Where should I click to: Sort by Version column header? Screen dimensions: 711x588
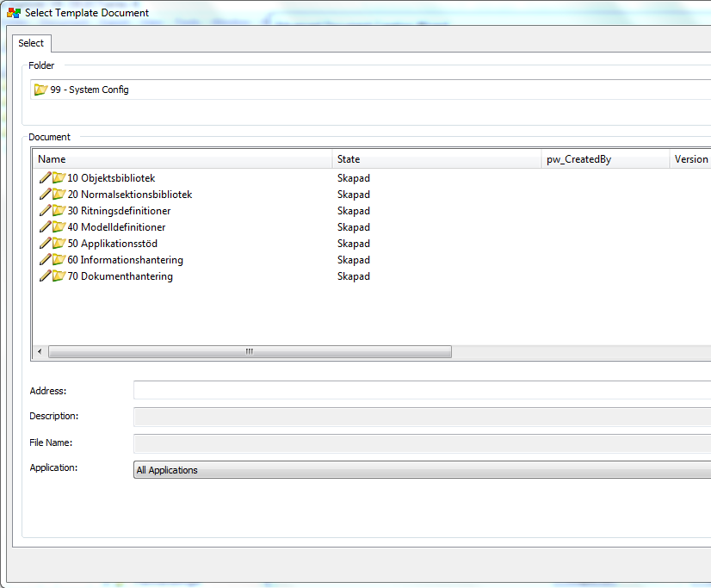(690, 159)
